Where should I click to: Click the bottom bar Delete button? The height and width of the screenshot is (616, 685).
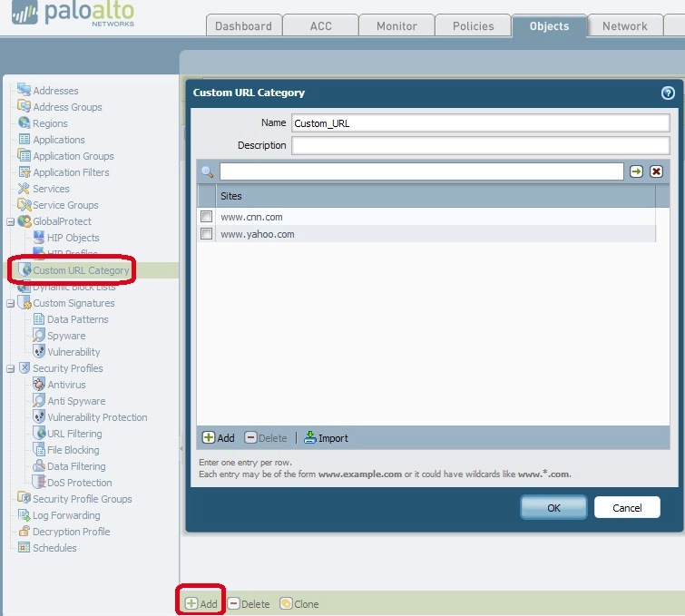pos(249,604)
